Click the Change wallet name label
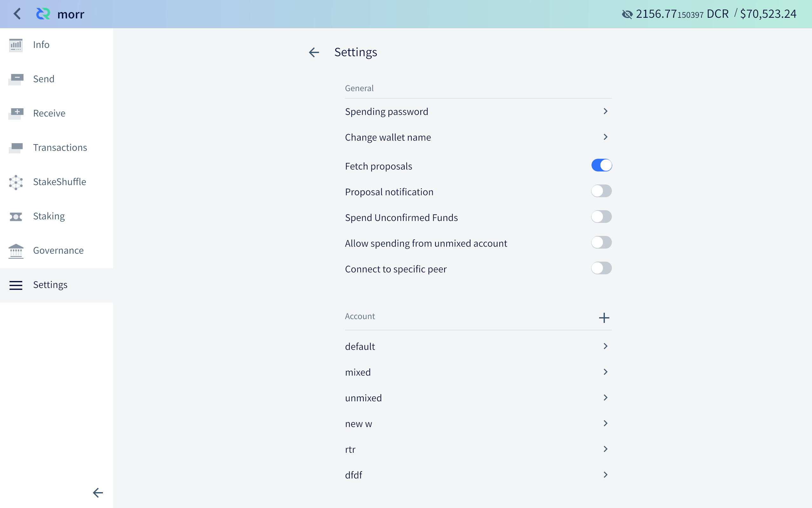 388,137
